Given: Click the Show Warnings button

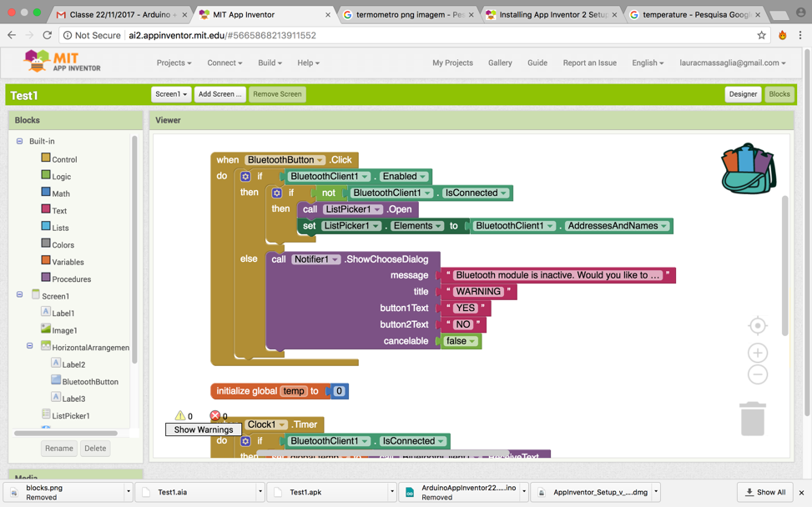Looking at the screenshot, I should pyautogui.click(x=204, y=429).
